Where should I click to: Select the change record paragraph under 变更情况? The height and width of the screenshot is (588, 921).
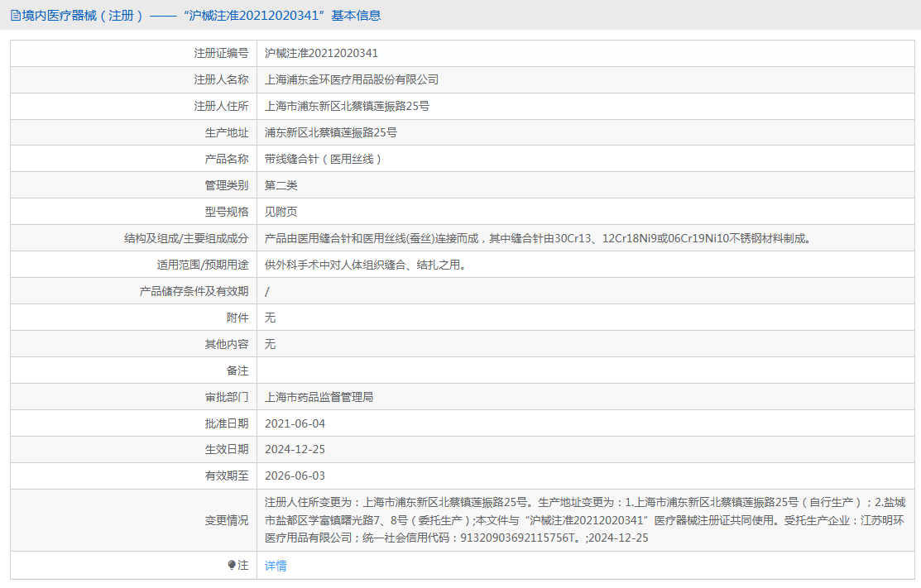click(585, 520)
